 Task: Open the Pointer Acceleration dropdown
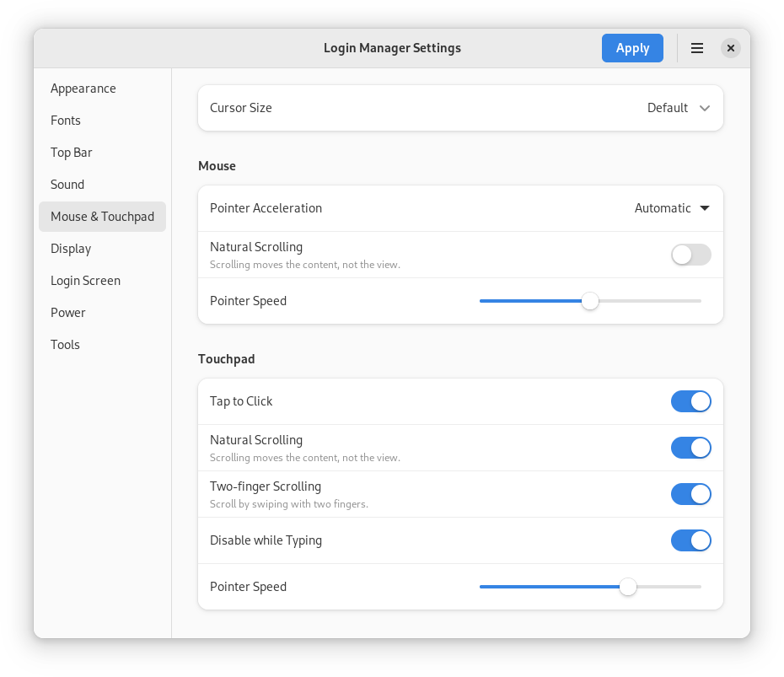tap(672, 208)
